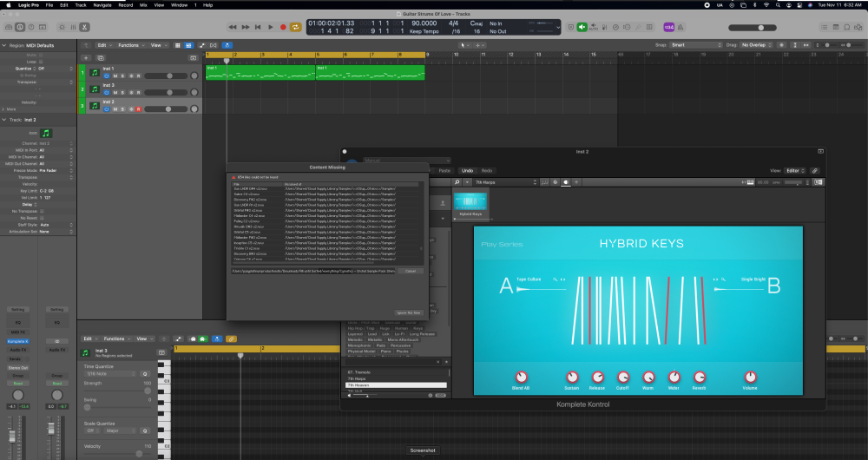This screenshot has width=868, height=460.
Task: Open the Loop Browser icon
Action: [x=847, y=27]
